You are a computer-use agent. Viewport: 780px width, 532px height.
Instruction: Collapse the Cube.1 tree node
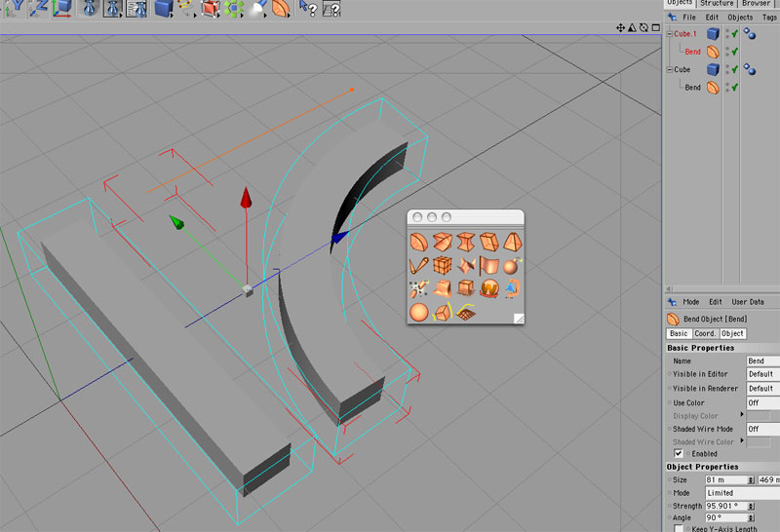(x=669, y=34)
